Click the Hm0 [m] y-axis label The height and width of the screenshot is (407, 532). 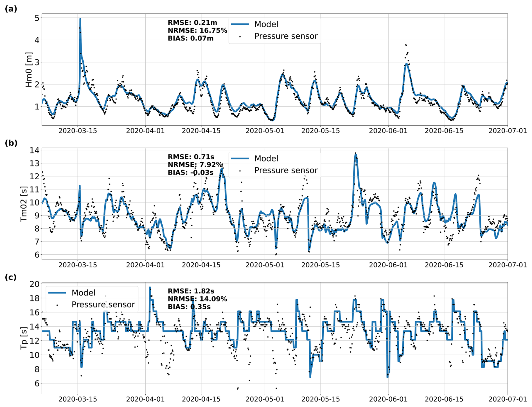(29, 70)
